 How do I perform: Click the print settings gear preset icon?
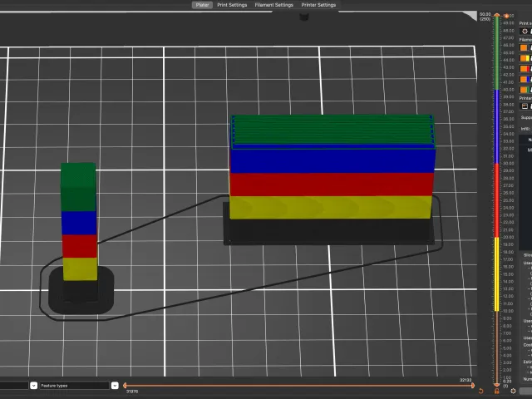pyautogui.click(x=525, y=32)
